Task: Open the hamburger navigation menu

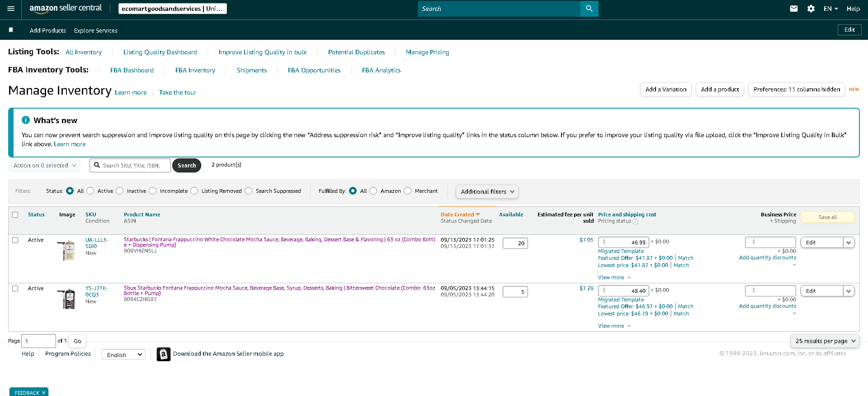Action: (11, 9)
